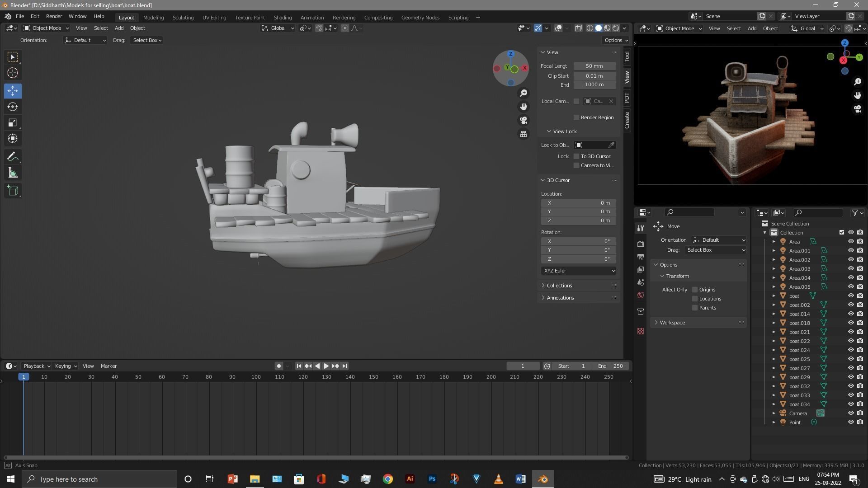This screenshot has height=488, width=868.
Task: Add a new workspace with plus button
Action: pyautogui.click(x=478, y=18)
